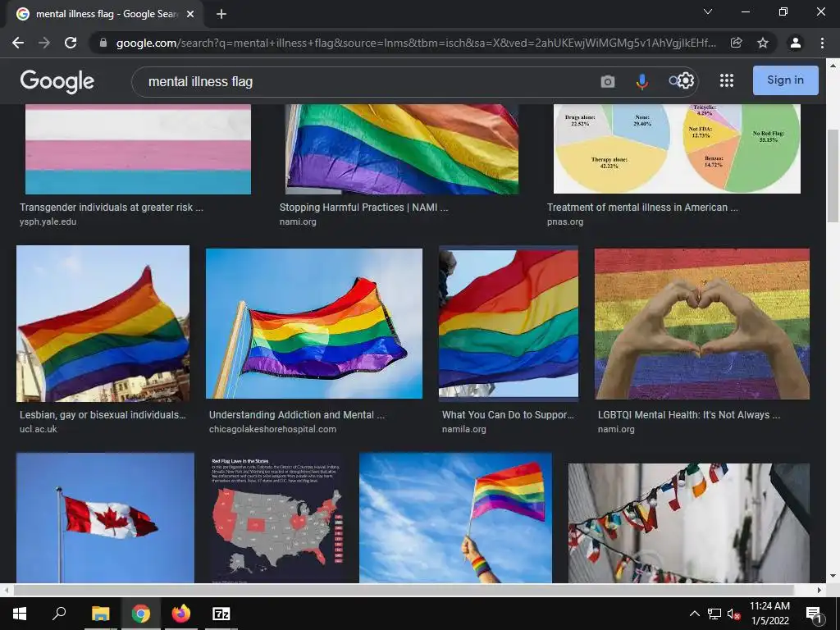Select the mental illness flag browser tab
This screenshot has height=630, width=840.
click(x=104, y=15)
